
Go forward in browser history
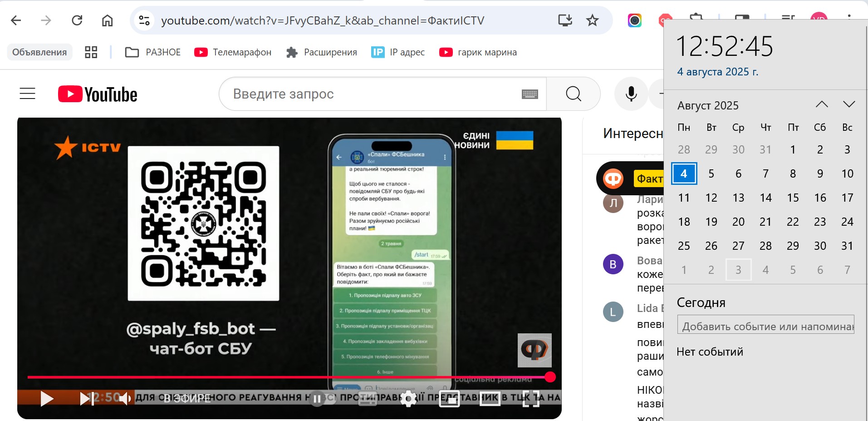(46, 20)
